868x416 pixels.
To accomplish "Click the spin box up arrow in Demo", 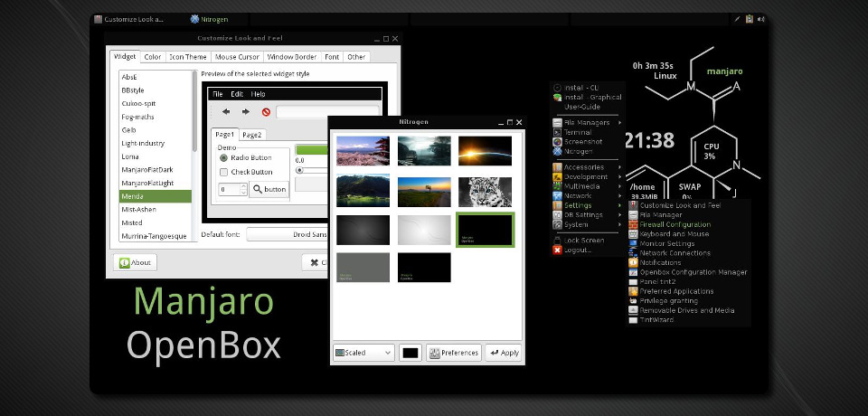I will [243, 186].
